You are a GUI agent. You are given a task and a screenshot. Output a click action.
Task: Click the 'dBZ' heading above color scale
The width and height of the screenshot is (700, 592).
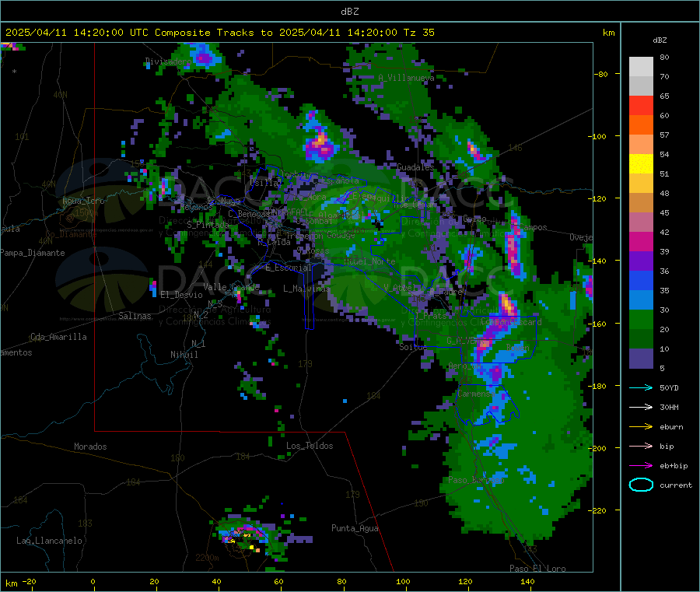coord(660,40)
